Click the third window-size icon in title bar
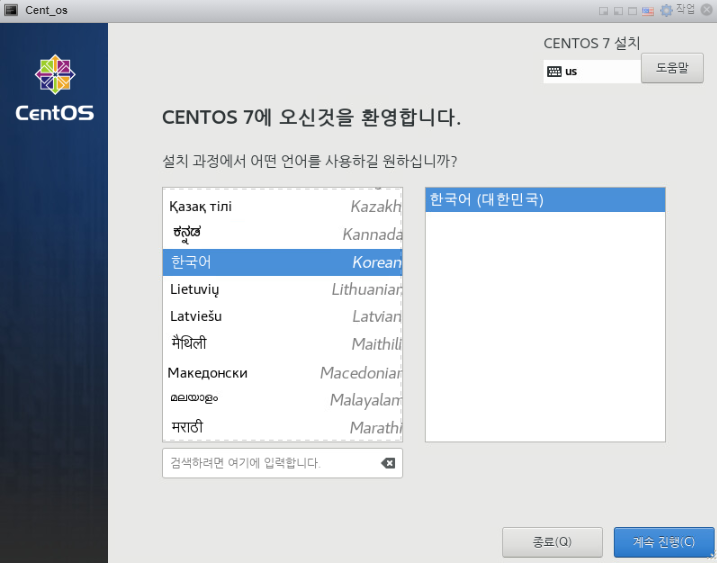Screen dimensions: 717x563 (632, 11)
